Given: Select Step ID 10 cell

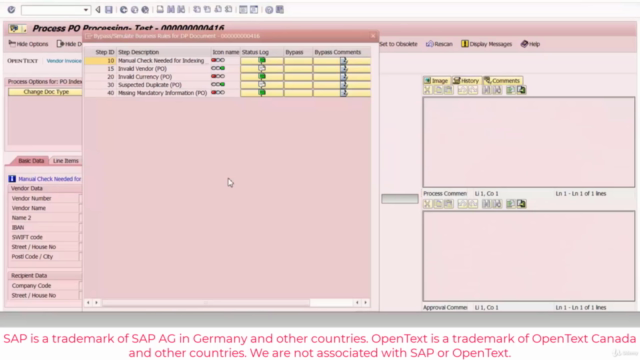Looking at the screenshot, I should [x=100, y=60].
